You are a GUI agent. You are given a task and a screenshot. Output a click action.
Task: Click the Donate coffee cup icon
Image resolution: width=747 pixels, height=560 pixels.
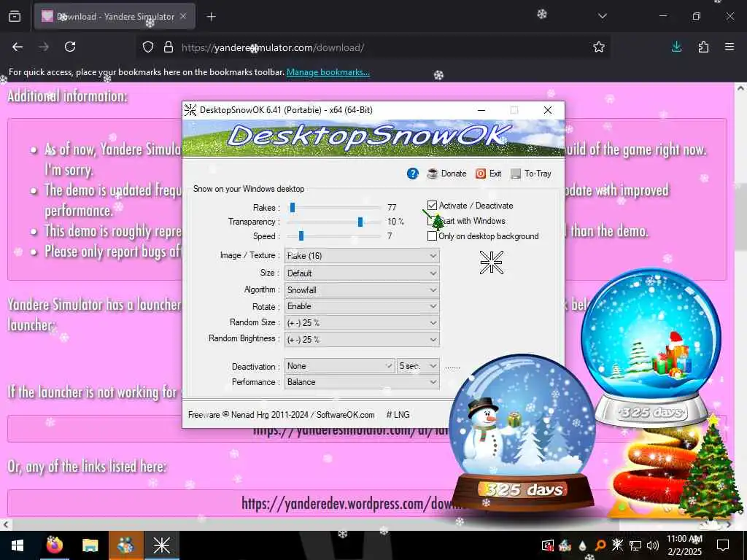(432, 174)
